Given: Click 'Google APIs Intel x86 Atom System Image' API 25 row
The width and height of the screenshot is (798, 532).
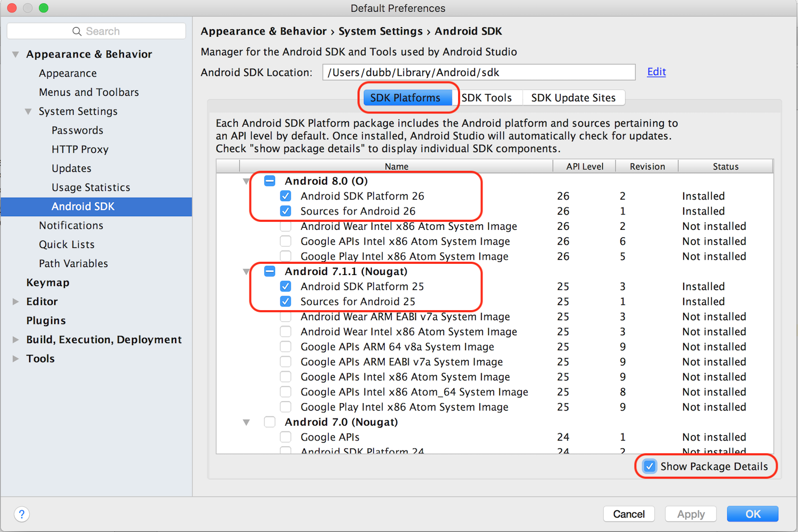Looking at the screenshot, I should click(x=495, y=377).
